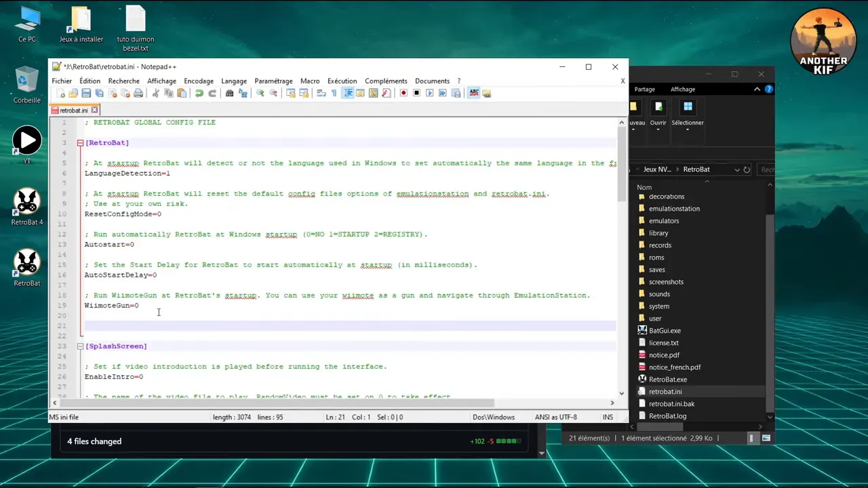868x488 pixels.
Task: Click the Nom column header in Explorer
Action: (x=644, y=187)
